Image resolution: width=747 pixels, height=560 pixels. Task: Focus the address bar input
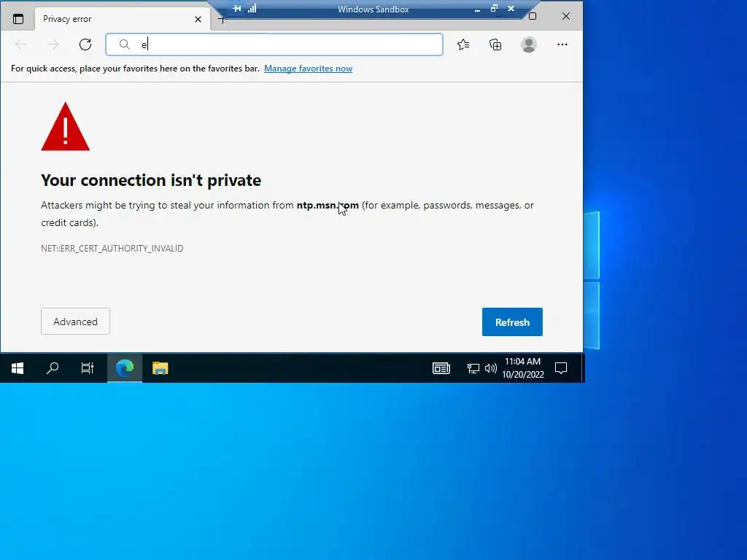pyautogui.click(x=274, y=44)
